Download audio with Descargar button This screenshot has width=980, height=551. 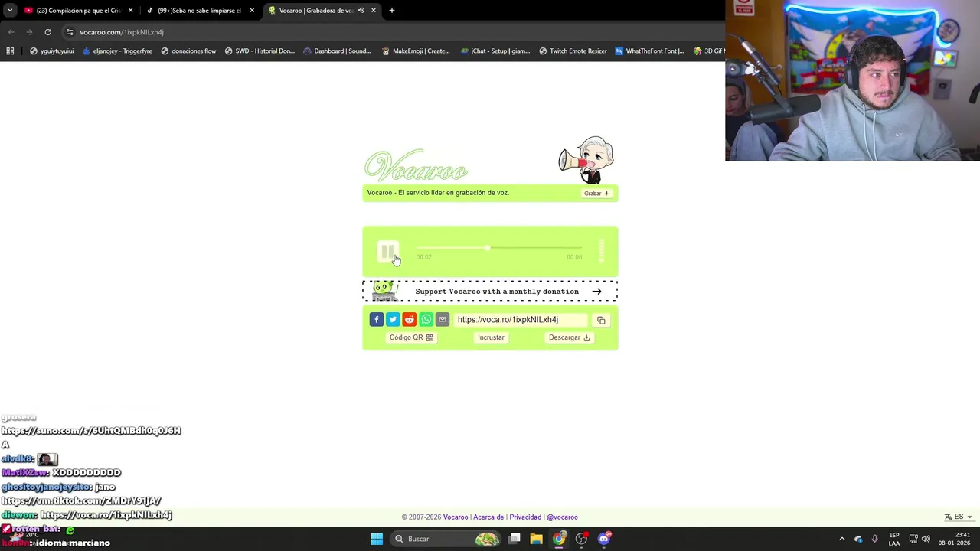[x=569, y=337]
